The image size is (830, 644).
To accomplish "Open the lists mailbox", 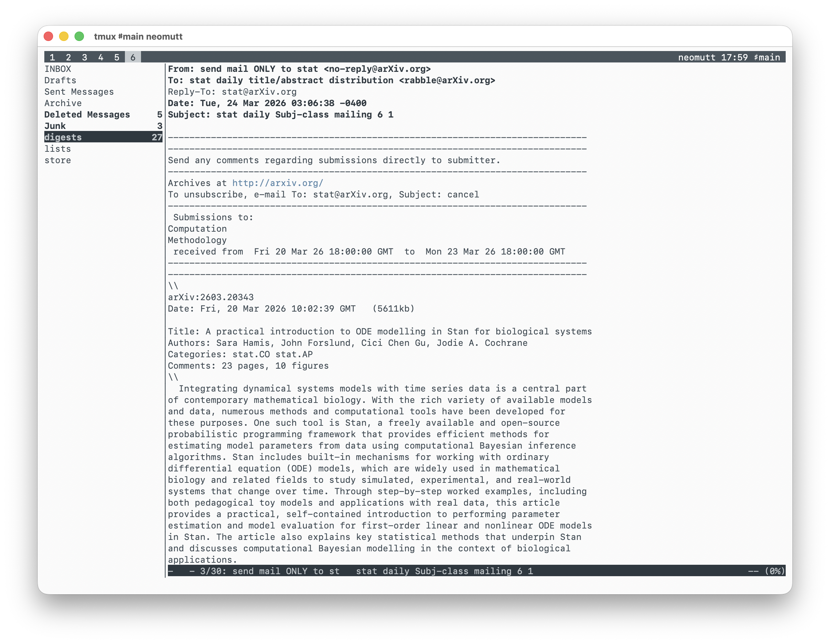I will [57, 148].
